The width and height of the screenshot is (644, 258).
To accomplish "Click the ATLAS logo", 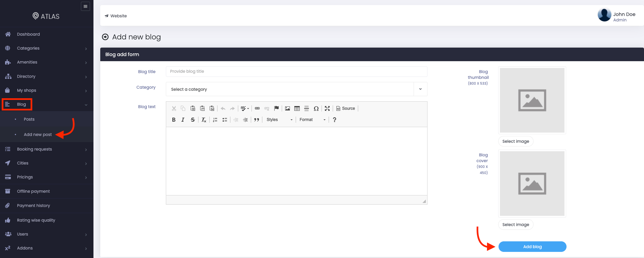I will (46, 16).
